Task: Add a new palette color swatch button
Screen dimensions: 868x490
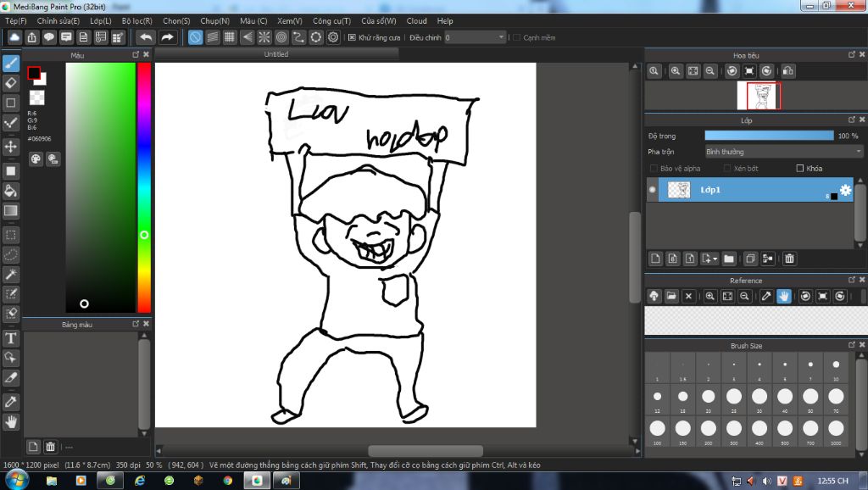Action: (33, 446)
